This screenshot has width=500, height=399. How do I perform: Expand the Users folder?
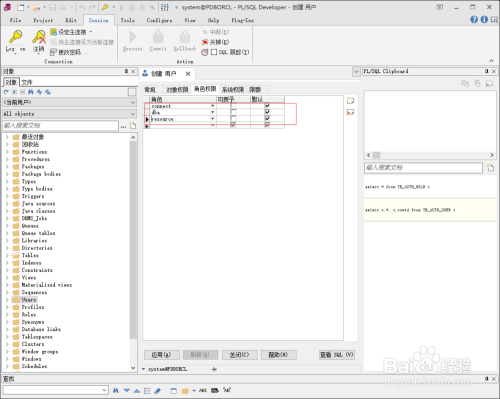coord(7,300)
